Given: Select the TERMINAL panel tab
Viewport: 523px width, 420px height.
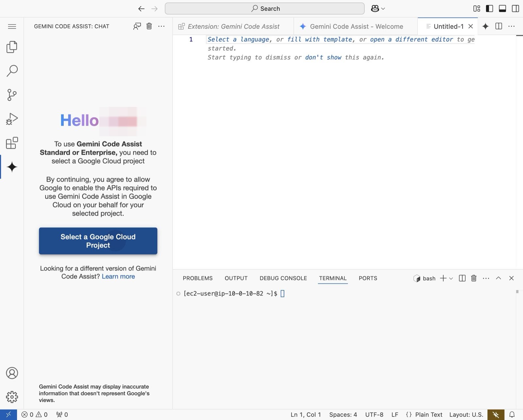Looking at the screenshot, I should click(333, 278).
